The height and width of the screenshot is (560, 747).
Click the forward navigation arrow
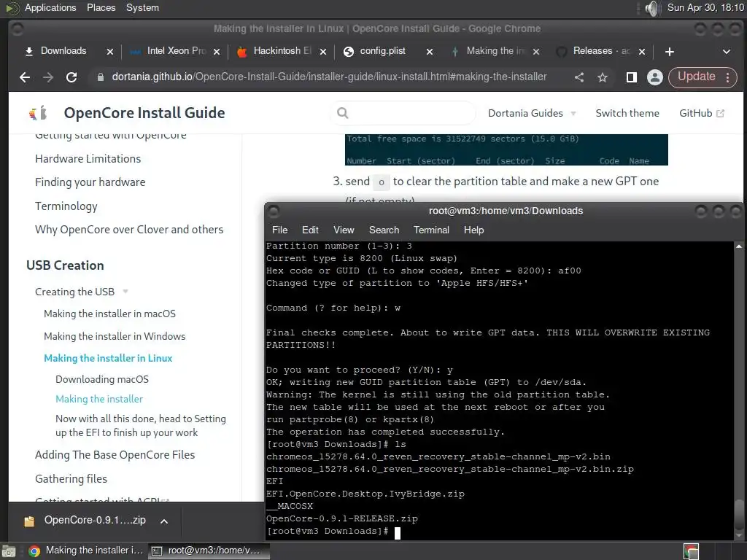coord(48,77)
